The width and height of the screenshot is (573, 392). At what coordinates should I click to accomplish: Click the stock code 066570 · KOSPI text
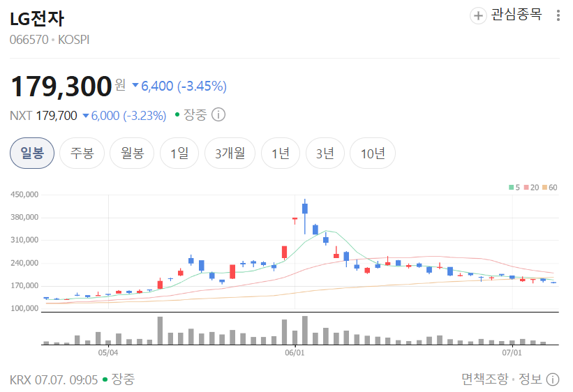[x=50, y=40]
